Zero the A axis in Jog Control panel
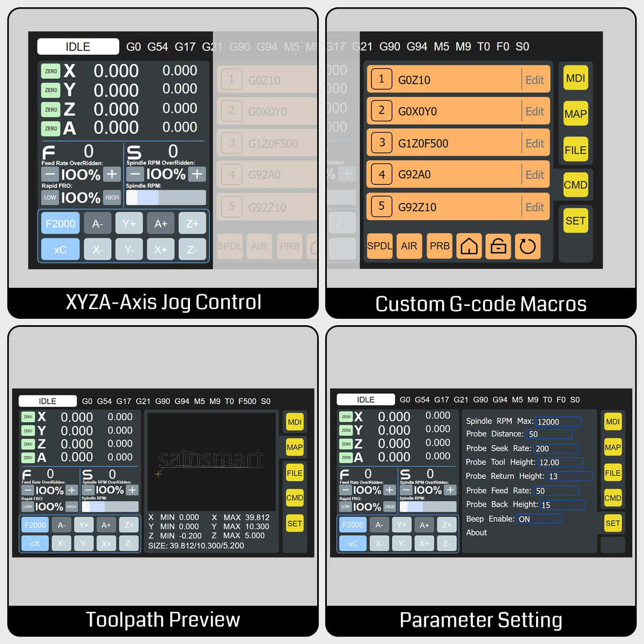This screenshot has height=644, width=644. [51, 128]
